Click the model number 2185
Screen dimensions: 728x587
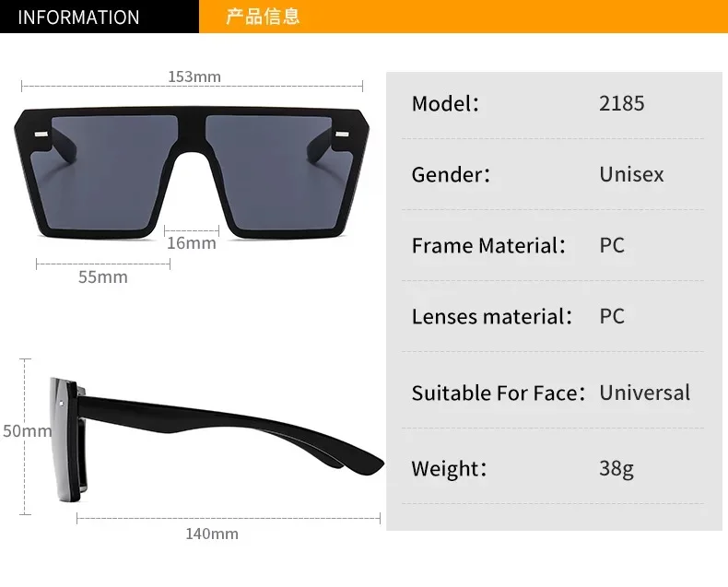point(621,103)
